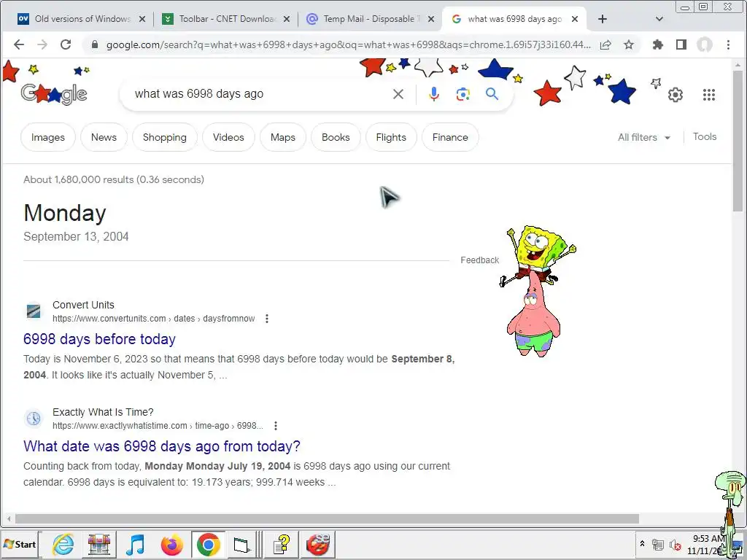Open more options for Exactly What Is Time result
This screenshot has height=560, width=747.
point(275,426)
